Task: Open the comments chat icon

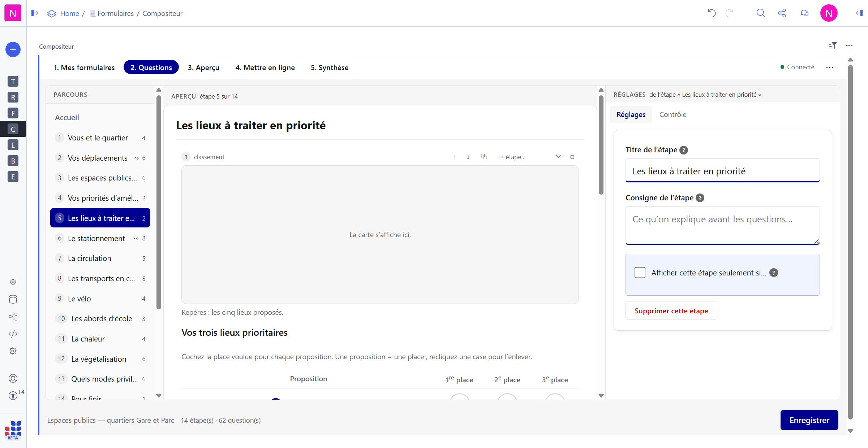Action: point(804,13)
